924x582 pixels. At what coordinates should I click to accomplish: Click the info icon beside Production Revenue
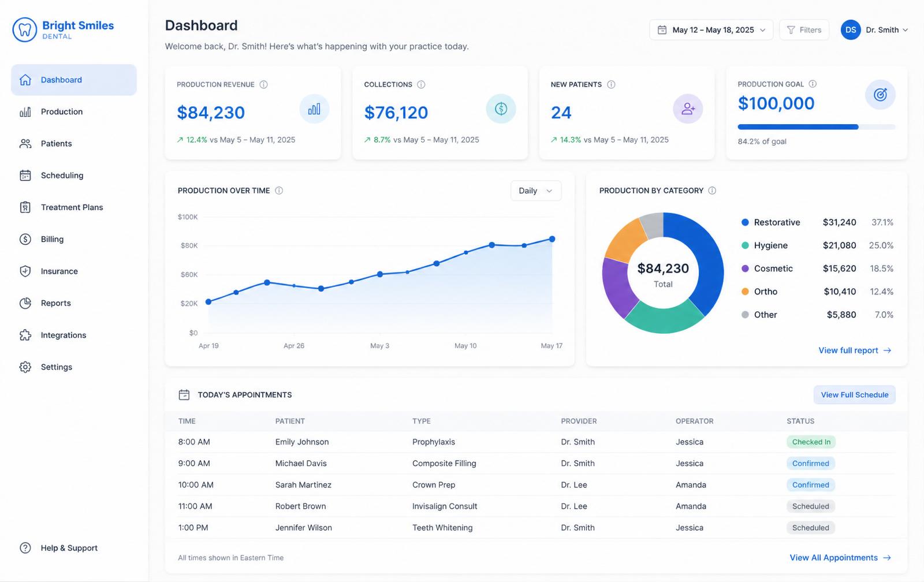pyautogui.click(x=263, y=84)
